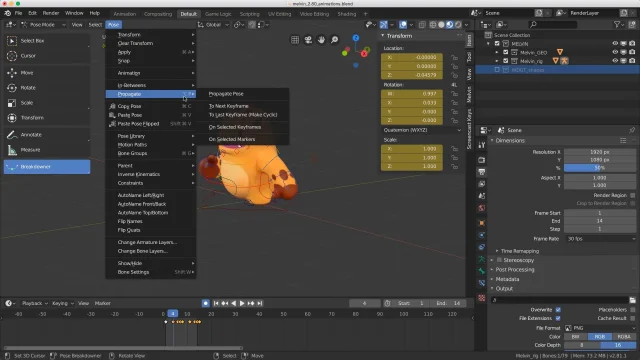Expand Post Processing panel
The height and width of the screenshot is (360, 640).
[x=514, y=270]
